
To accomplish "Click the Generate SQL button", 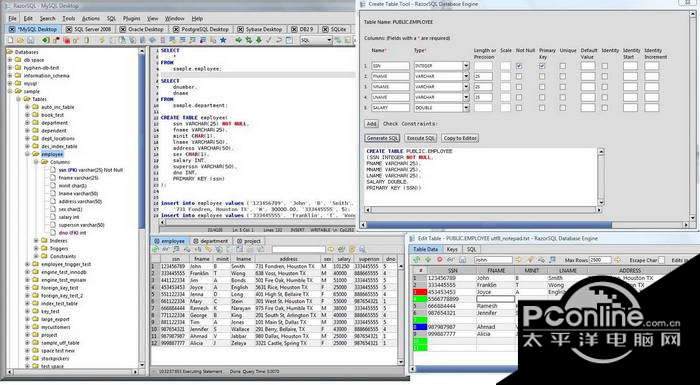I will pos(382,138).
